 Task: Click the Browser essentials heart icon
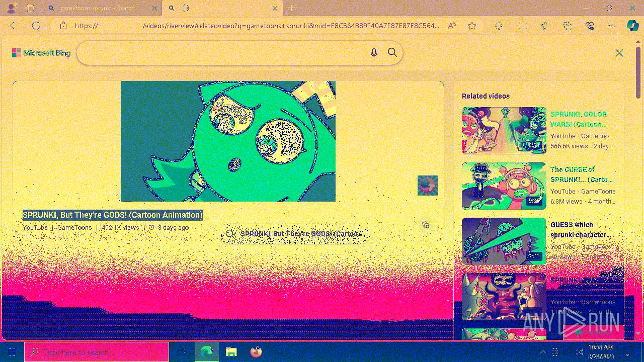590,26
